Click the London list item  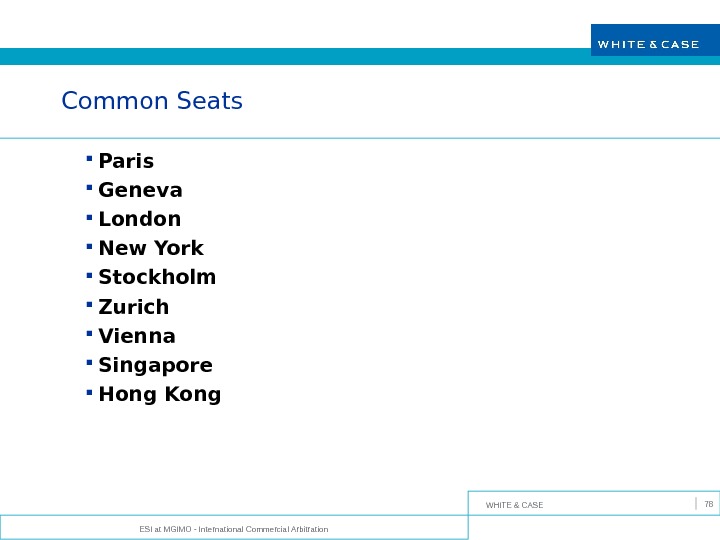[140, 220]
